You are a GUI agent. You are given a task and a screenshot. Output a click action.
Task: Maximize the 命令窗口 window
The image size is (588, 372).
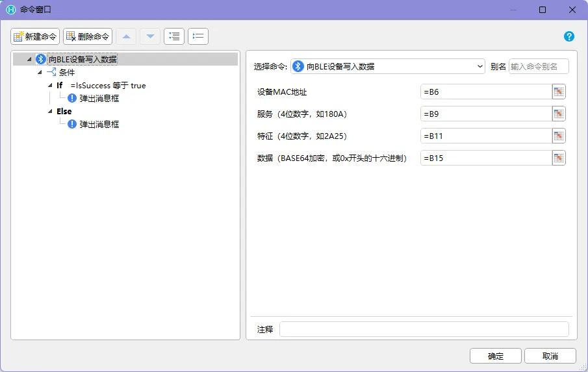click(543, 10)
